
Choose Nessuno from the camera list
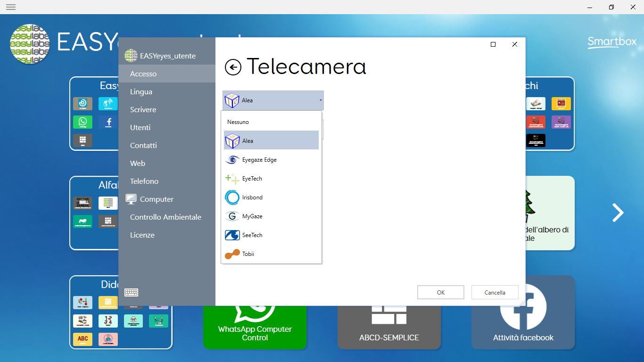[x=271, y=122]
